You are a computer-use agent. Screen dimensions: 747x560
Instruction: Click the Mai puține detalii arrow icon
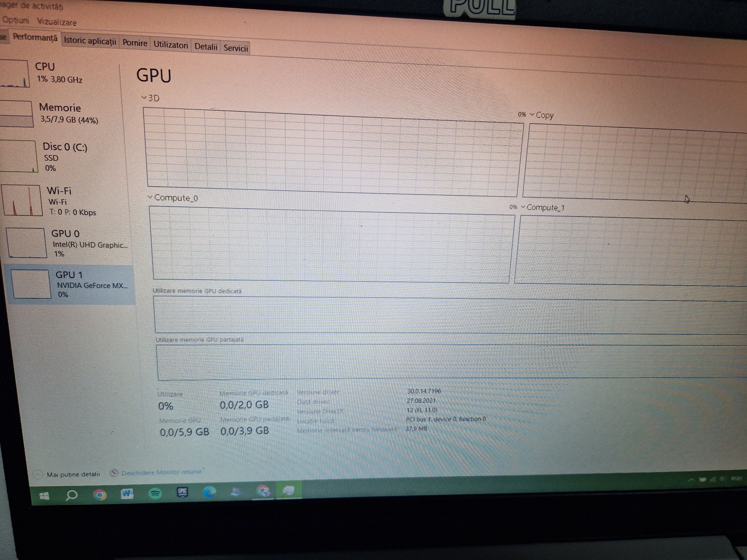pyautogui.click(x=38, y=475)
